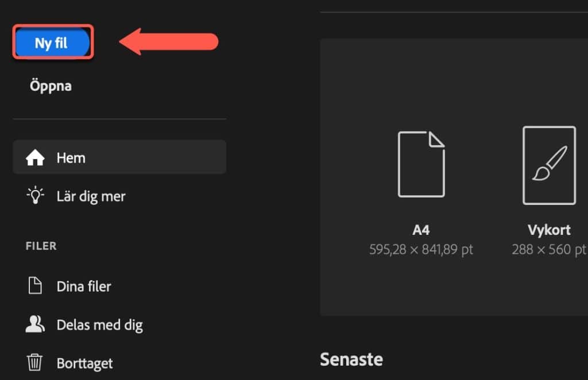Viewport: 588px width, 380px height.
Task: Select the Hem menu label
Action: 71,158
